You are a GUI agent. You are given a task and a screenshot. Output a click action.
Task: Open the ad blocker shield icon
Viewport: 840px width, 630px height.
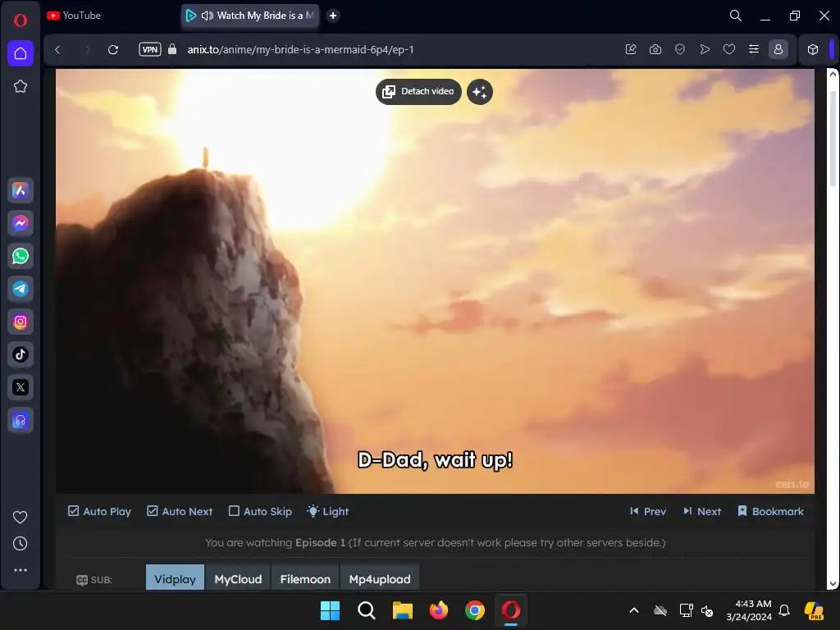(680, 49)
